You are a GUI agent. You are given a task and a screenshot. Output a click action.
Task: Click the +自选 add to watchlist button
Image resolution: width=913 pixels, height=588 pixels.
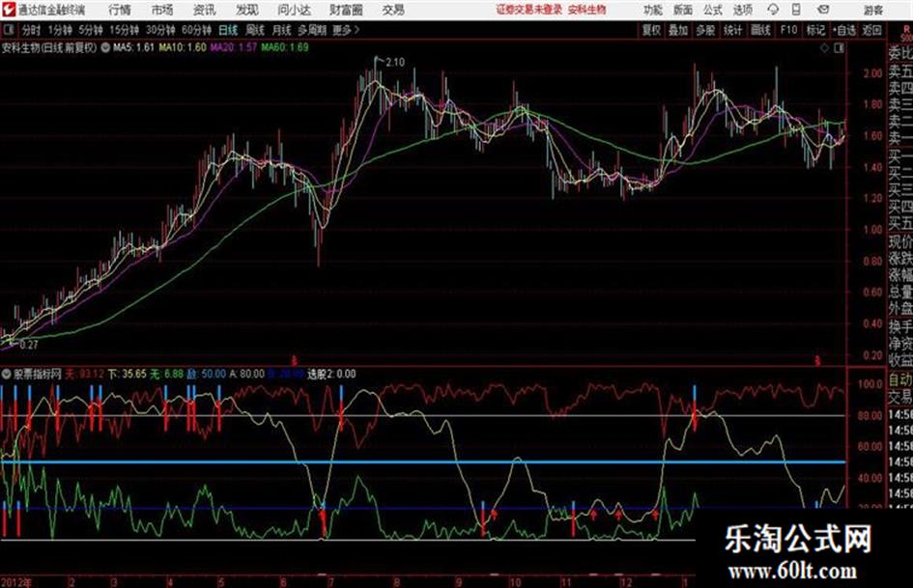click(843, 30)
